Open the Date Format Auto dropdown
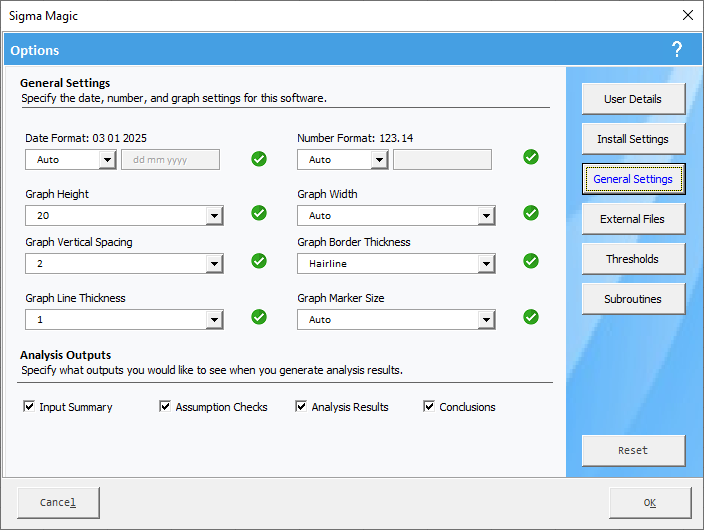This screenshot has width=704, height=530. (108, 160)
